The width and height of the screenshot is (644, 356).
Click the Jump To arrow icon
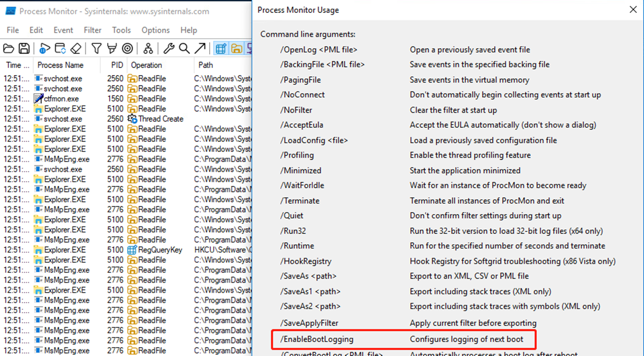point(200,49)
